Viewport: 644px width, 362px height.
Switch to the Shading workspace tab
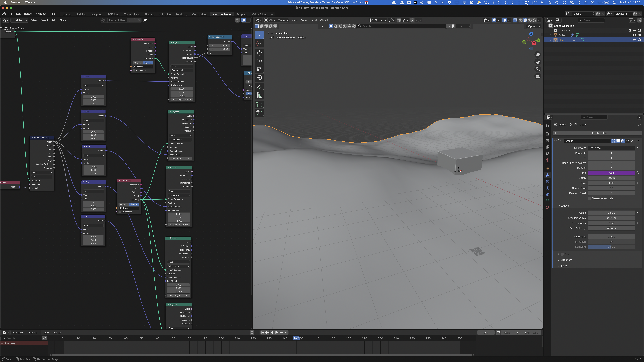pyautogui.click(x=149, y=14)
